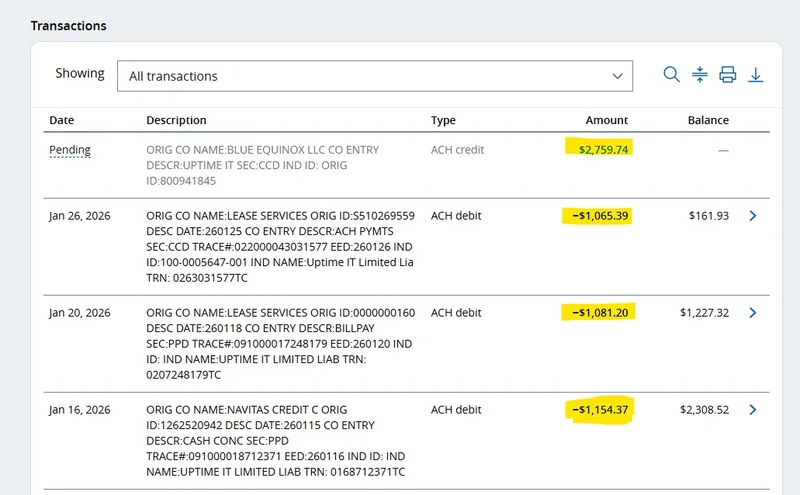Click the Date column header

coord(62,120)
